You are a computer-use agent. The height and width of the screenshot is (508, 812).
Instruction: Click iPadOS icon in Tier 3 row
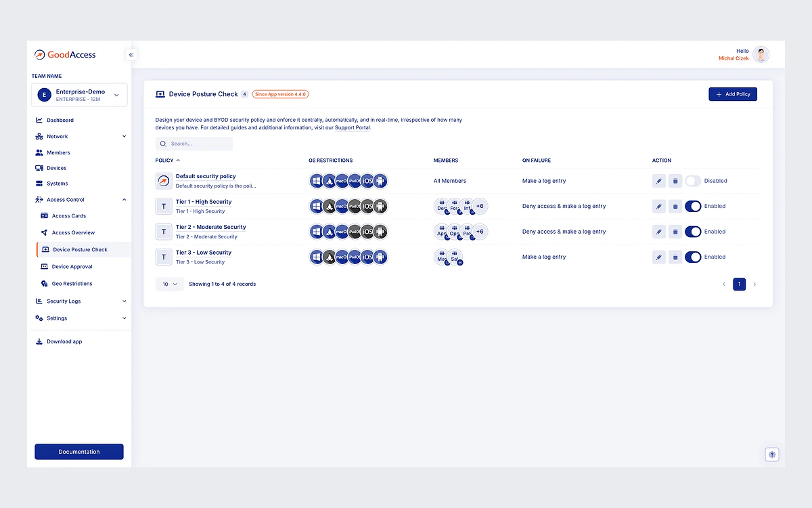355,257
